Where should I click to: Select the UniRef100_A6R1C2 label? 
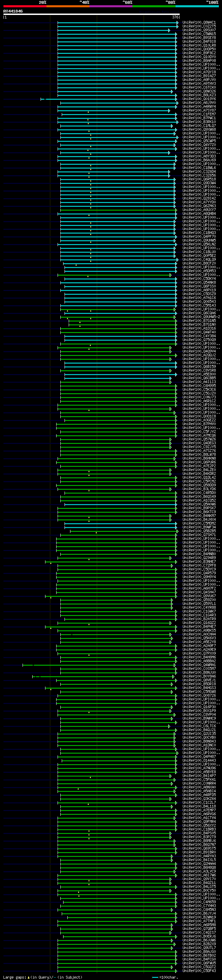pos(199,401)
